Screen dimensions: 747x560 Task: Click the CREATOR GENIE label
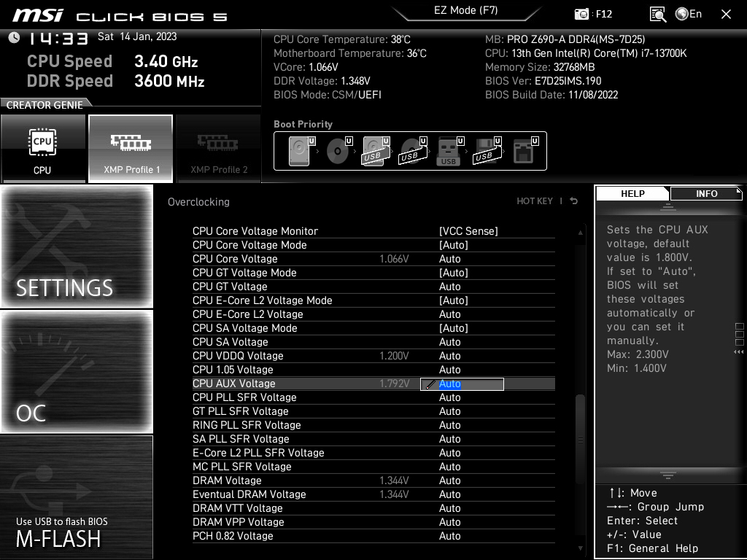(44, 105)
